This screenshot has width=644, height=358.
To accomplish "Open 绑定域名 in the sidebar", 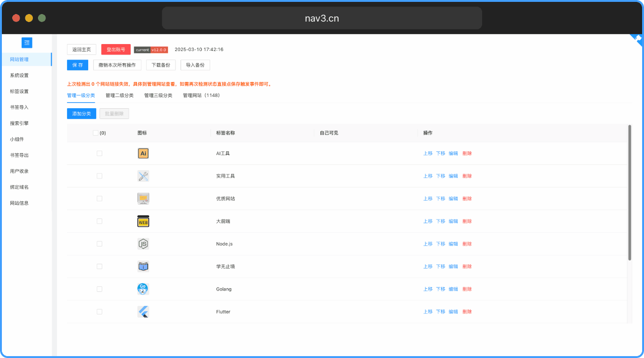I will [x=26, y=187].
